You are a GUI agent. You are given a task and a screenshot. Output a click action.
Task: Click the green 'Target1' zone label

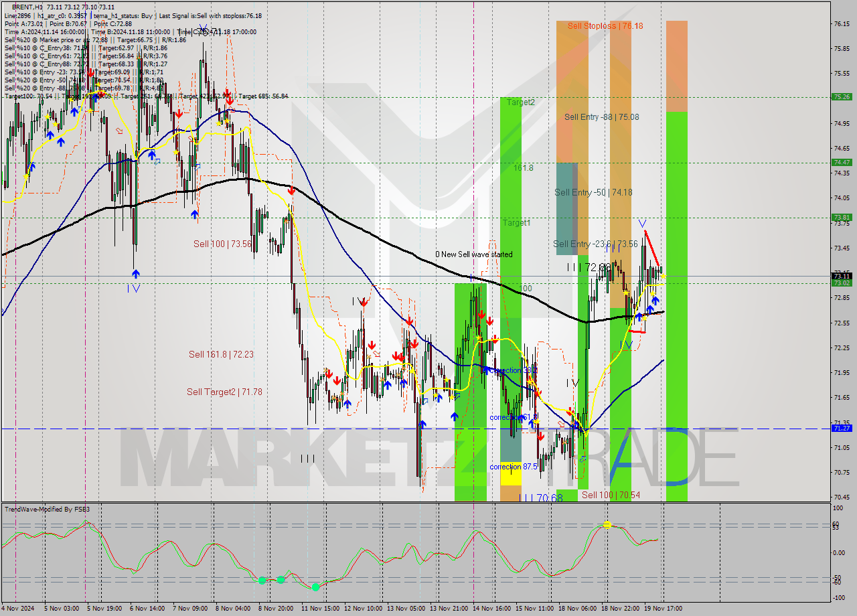[517, 223]
